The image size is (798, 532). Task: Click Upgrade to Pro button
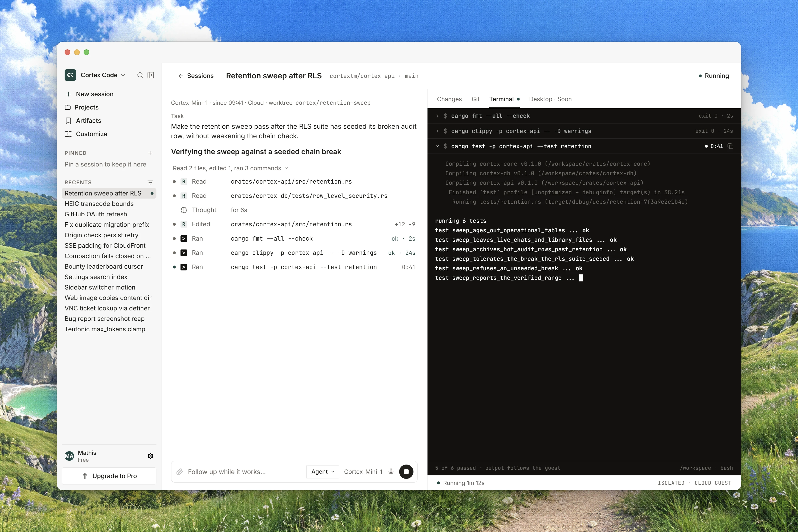pos(109,476)
